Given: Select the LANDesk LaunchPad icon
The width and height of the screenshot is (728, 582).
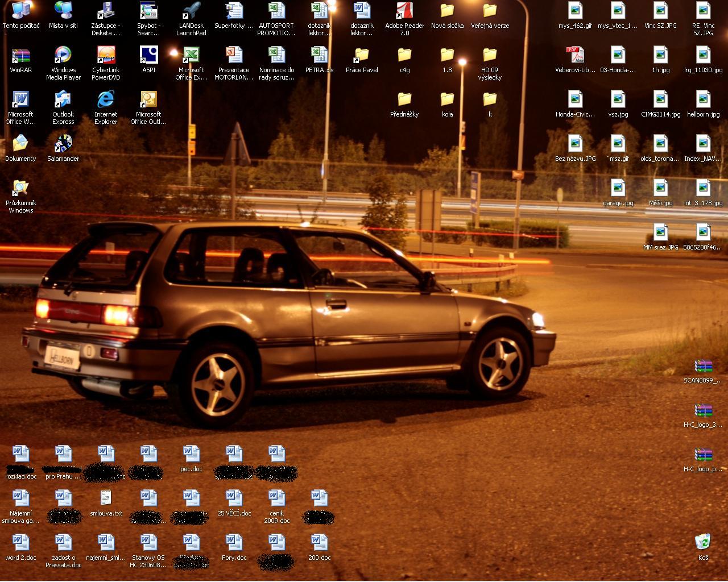Looking at the screenshot, I should pyautogui.click(x=191, y=11).
